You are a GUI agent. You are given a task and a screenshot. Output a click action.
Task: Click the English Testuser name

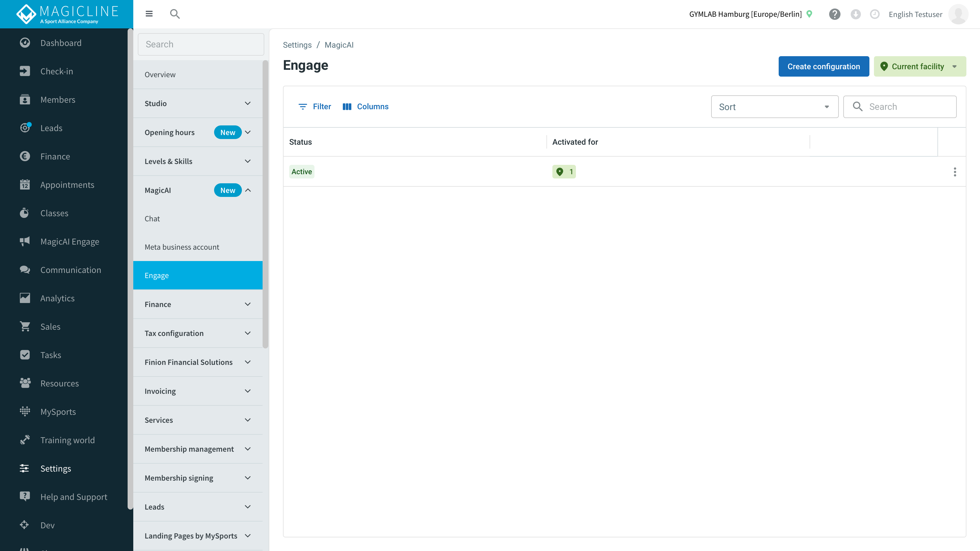point(915,14)
